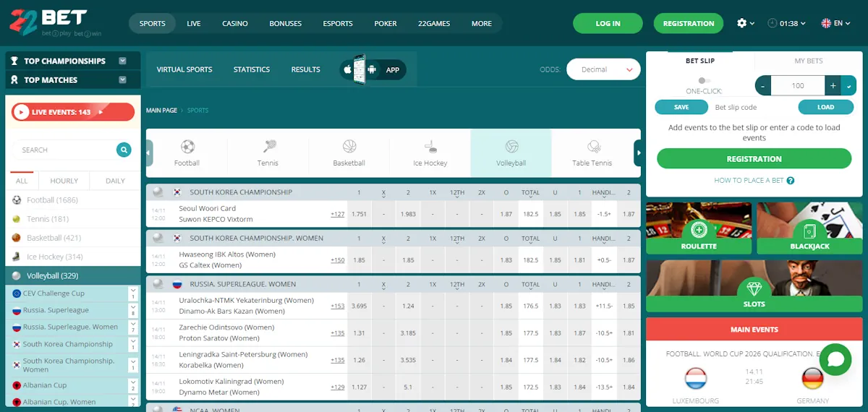Select the Table Tennis icon in carousel
This screenshot has height=412, width=868.
[594, 147]
